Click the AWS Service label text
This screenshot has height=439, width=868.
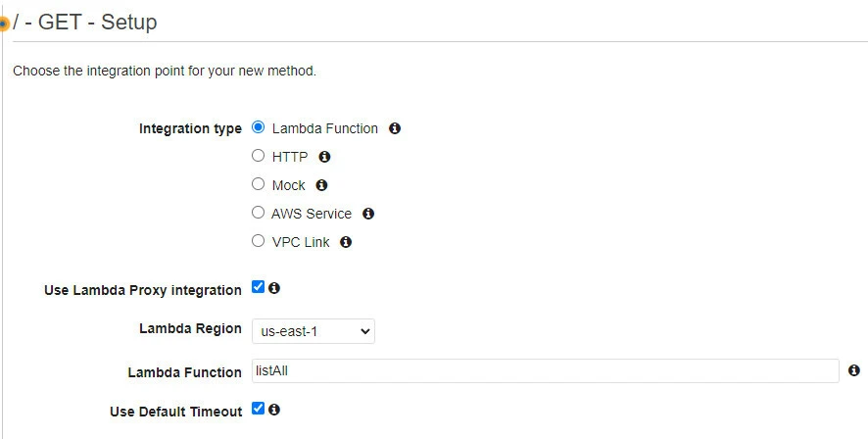click(x=311, y=214)
